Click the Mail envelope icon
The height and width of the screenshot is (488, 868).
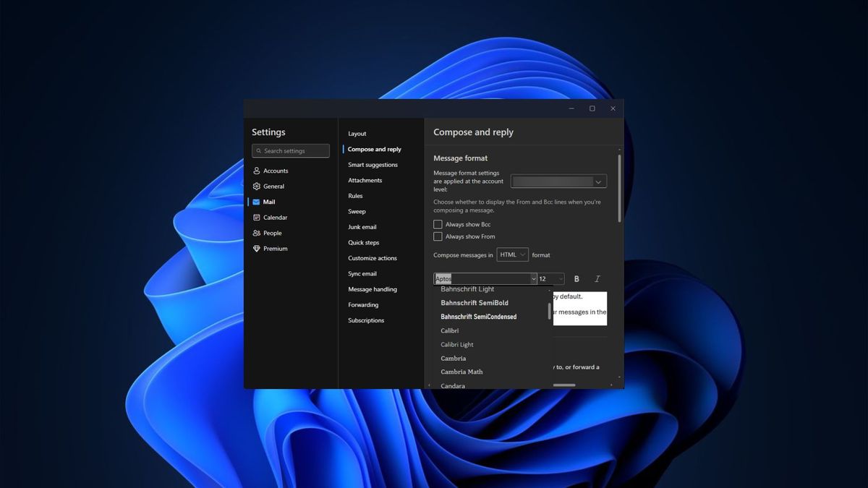[257, 202]
